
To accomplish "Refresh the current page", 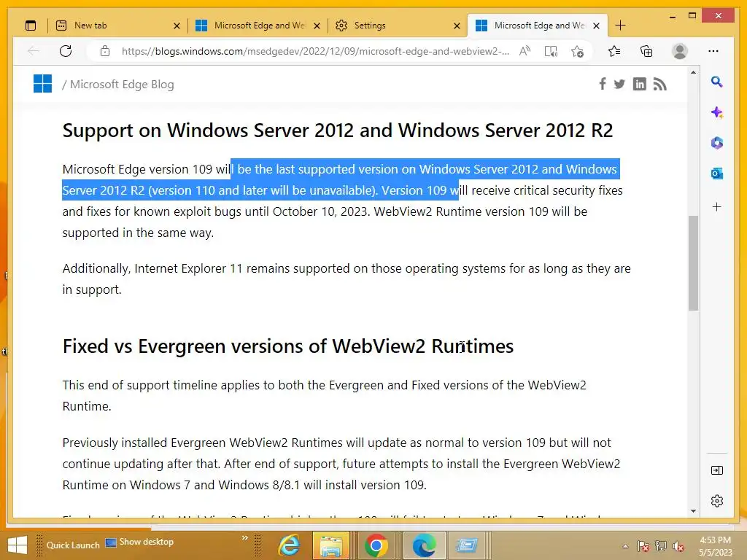I will pyautogui.click(x=66, y=51).
